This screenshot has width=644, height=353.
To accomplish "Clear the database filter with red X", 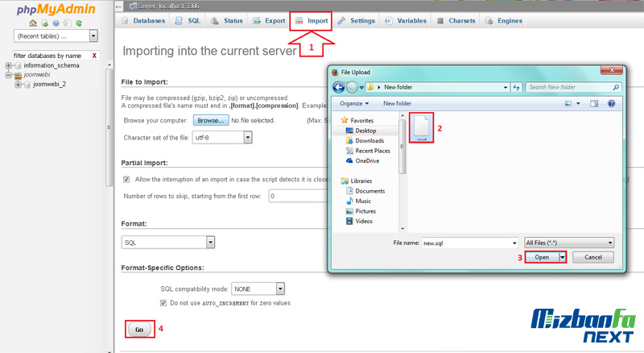I will tap(94, 56).
